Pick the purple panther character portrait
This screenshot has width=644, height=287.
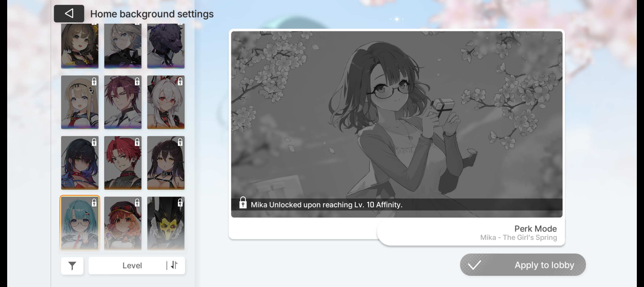click(166, 46)
